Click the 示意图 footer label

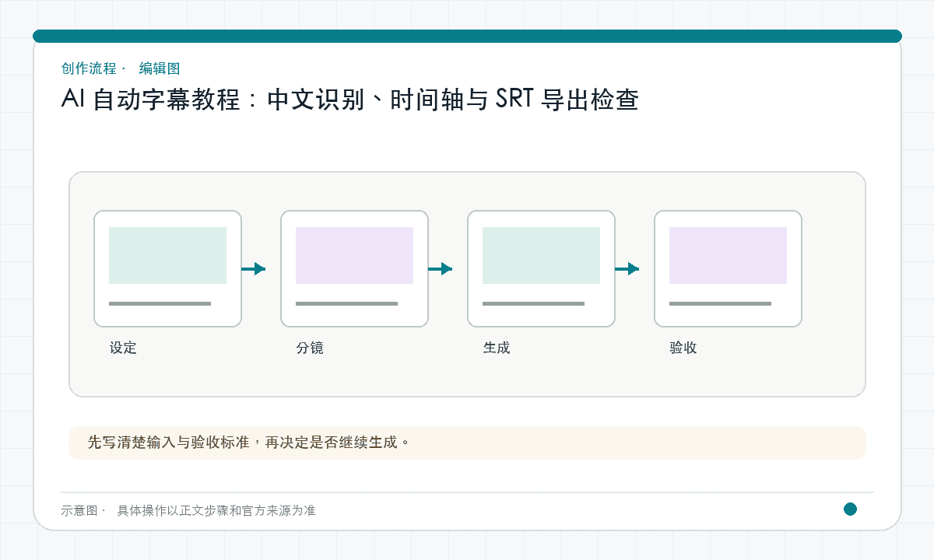pyautogui.click(x=79, y=510)
